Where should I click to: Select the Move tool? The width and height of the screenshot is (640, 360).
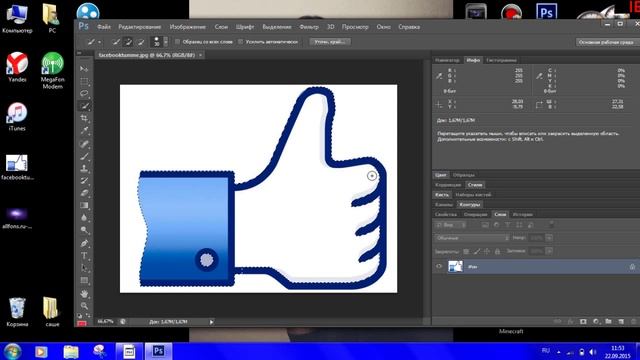84,69
